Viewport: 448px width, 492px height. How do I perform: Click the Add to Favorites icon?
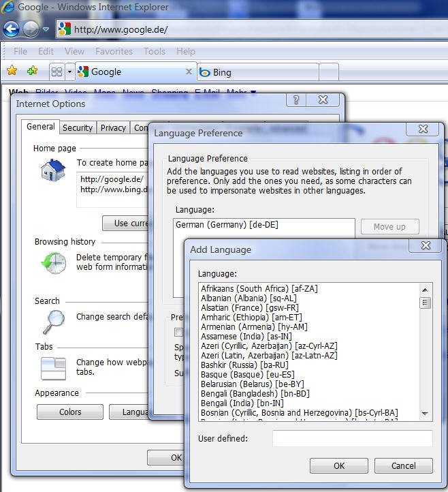[x=32, y=71]
